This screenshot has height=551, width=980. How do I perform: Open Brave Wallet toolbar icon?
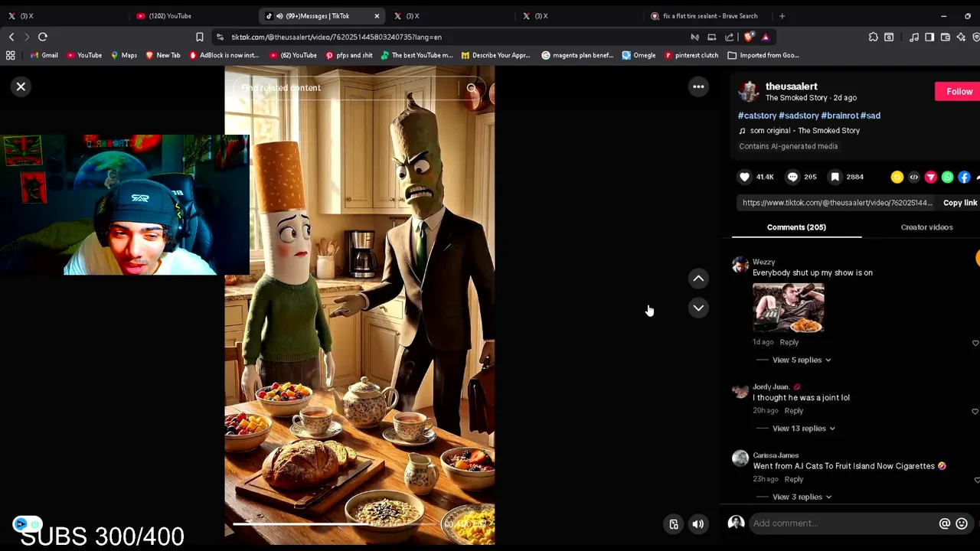pos(946,37)
